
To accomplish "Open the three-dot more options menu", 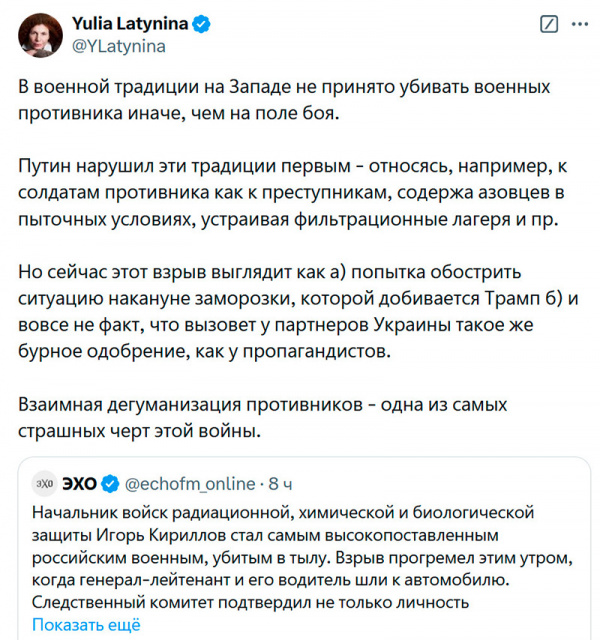I will coord(577,24).
